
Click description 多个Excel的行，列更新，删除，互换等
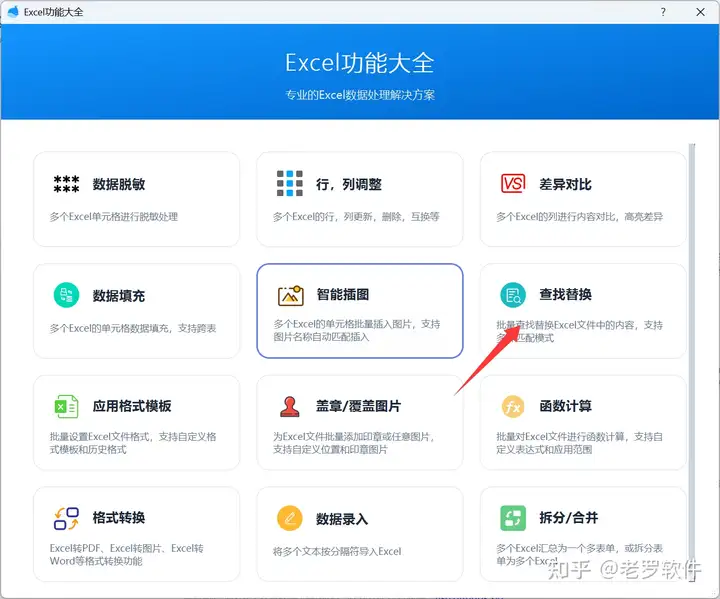tap(356, 217)
